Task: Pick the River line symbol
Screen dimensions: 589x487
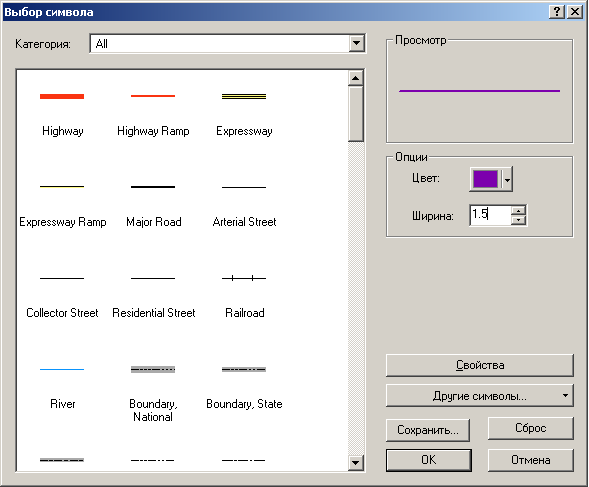Action: 62,386
